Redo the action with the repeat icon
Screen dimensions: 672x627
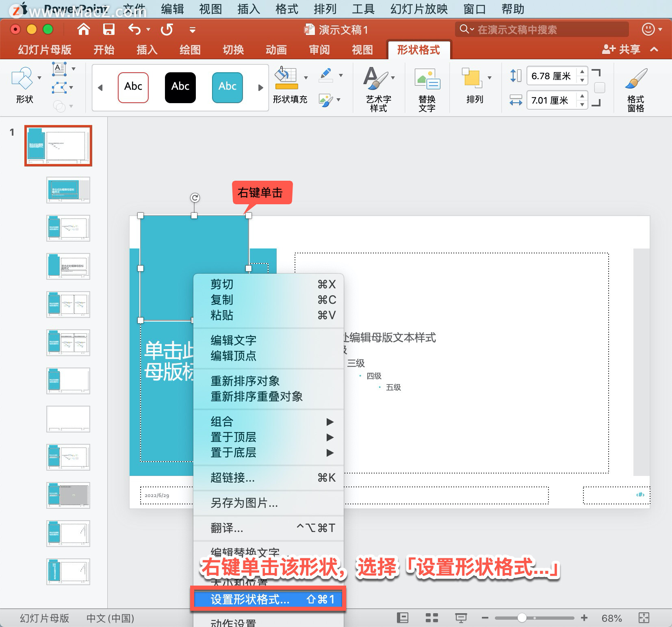167,29
